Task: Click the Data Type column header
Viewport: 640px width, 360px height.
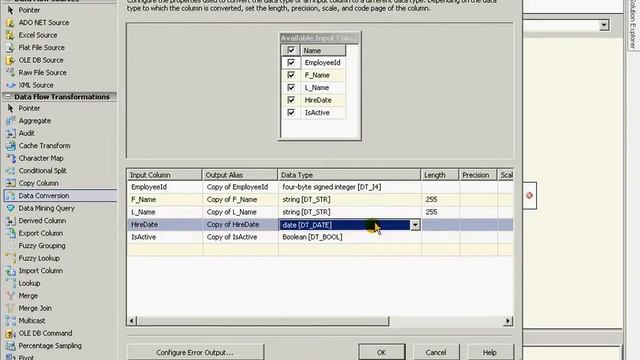Action: (x=349, y=175)
